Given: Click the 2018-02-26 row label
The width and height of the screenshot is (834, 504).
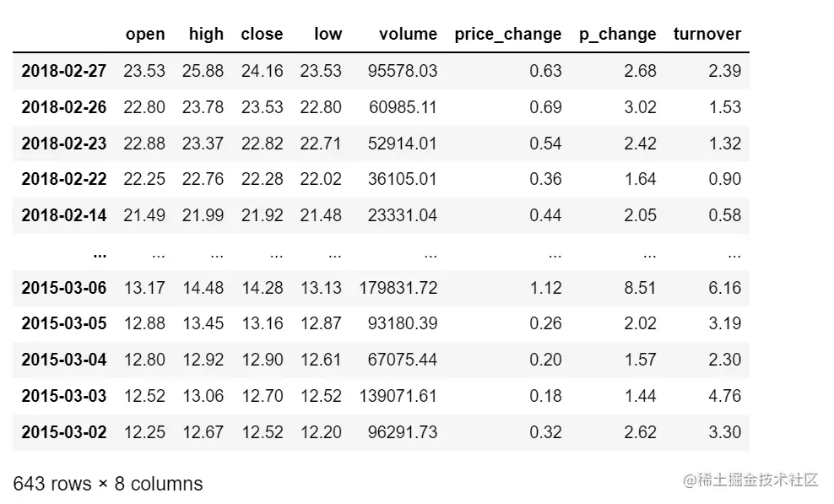Looking at the screenshot, I should point(64,107).
